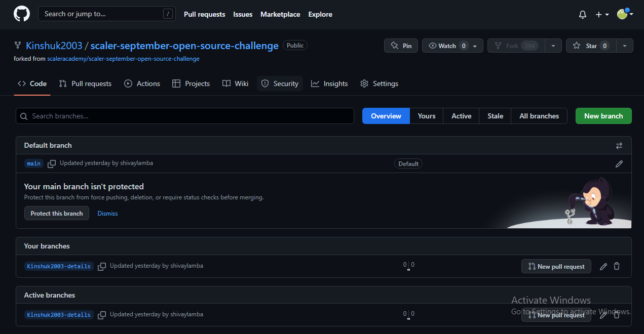Click the Default badge on main row
The width and height of the screenshot is (644, 334).
408,163
